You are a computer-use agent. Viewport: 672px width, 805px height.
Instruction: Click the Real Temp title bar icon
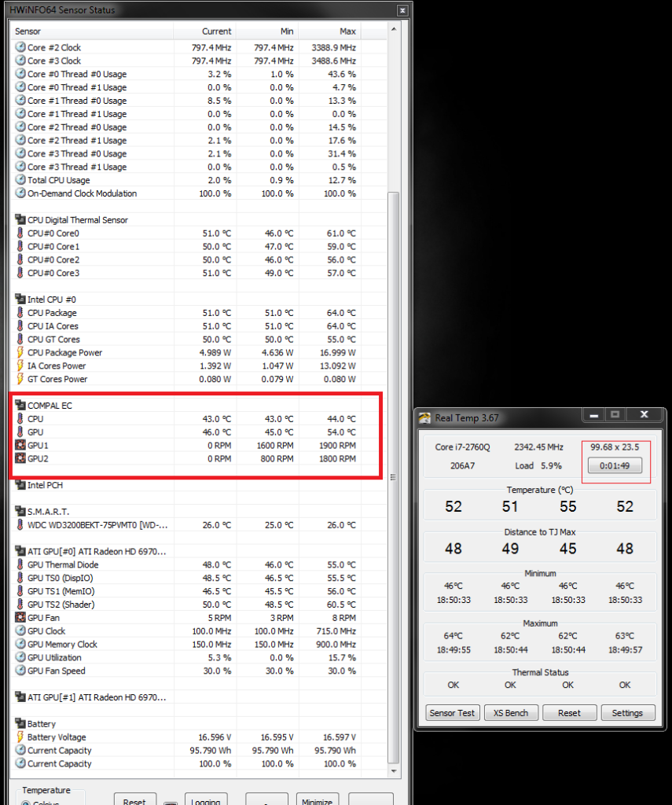click(x=425, y=418)
